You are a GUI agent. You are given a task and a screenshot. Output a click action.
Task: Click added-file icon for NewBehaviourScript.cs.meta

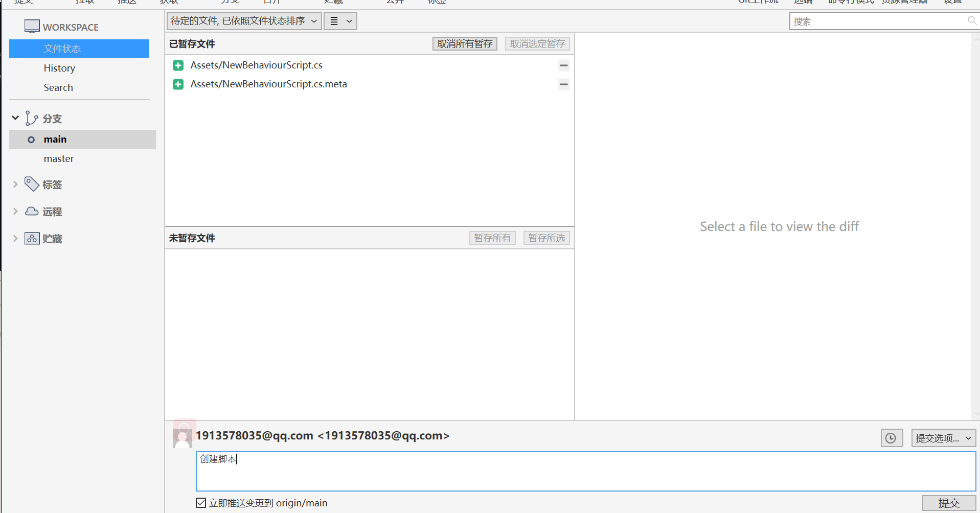click(178, 84)
